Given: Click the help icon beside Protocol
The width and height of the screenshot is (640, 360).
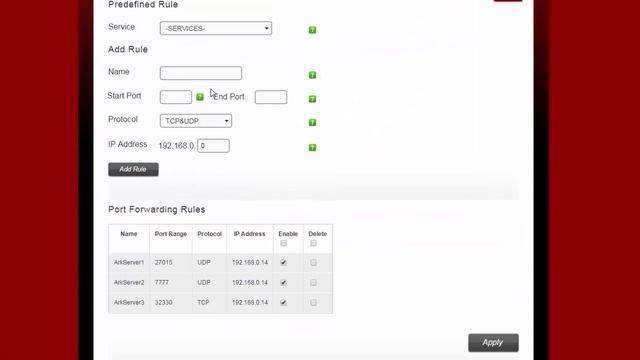Looking at the screenshot, I should [x=312, y=122].
